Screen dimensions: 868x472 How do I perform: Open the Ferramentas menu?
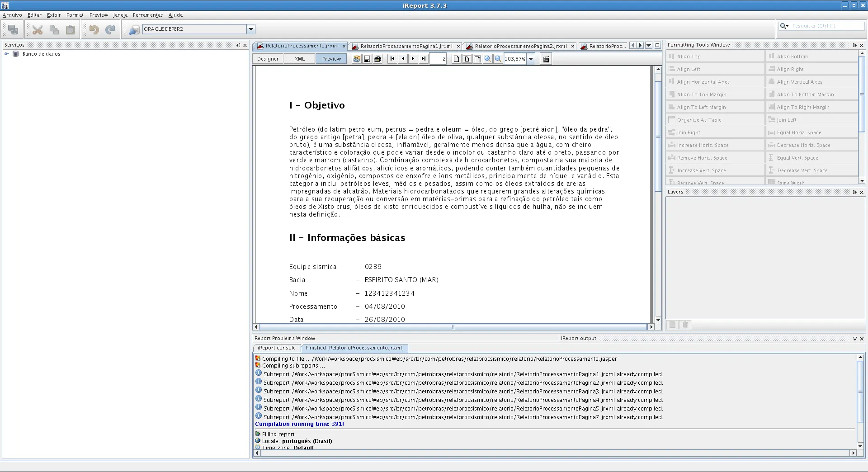point(148,15)
